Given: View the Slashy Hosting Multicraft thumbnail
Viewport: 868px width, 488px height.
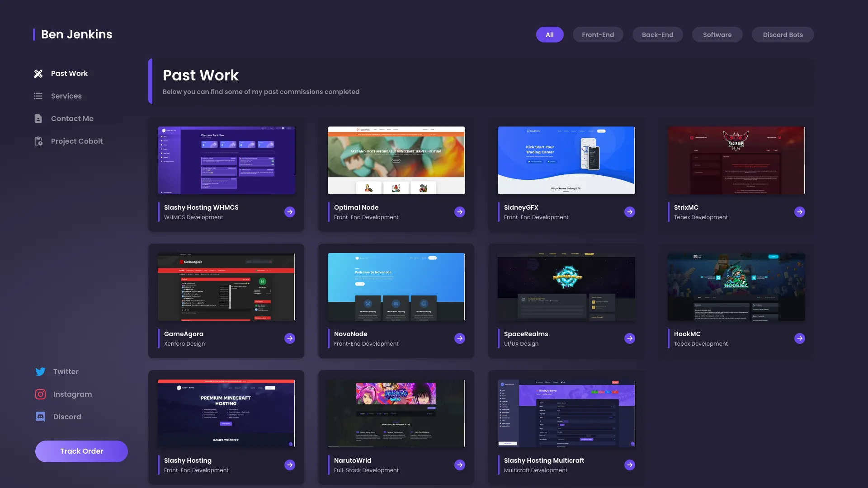Looking at the screenshot, I should tap(566, 413).
